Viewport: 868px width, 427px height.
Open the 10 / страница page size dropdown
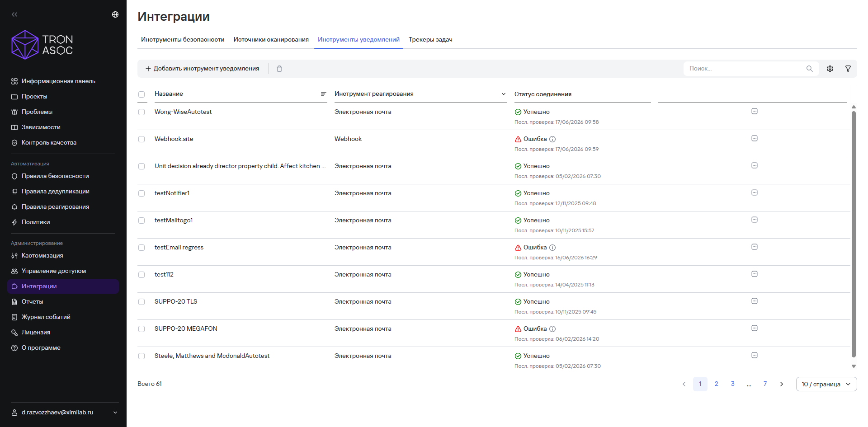[x=826, y=384]
